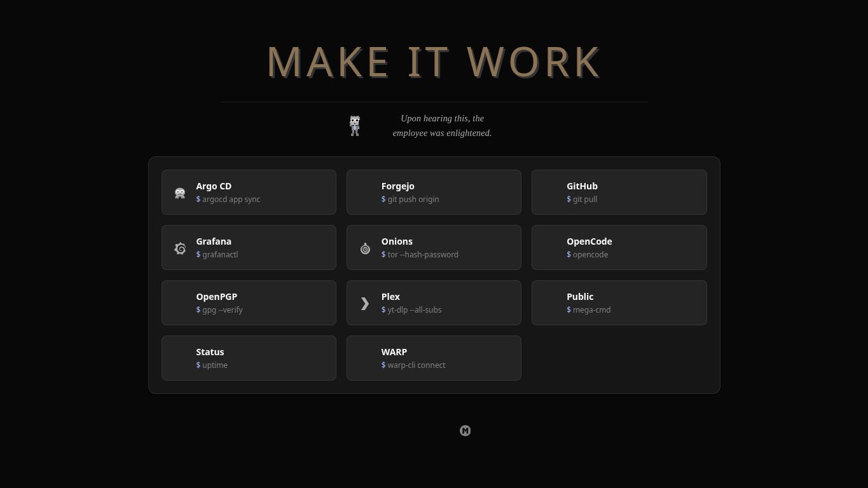The width and height of the screenshot is (868, 488).
Task: Launch the WARP service card
Action: pos(434,358)
